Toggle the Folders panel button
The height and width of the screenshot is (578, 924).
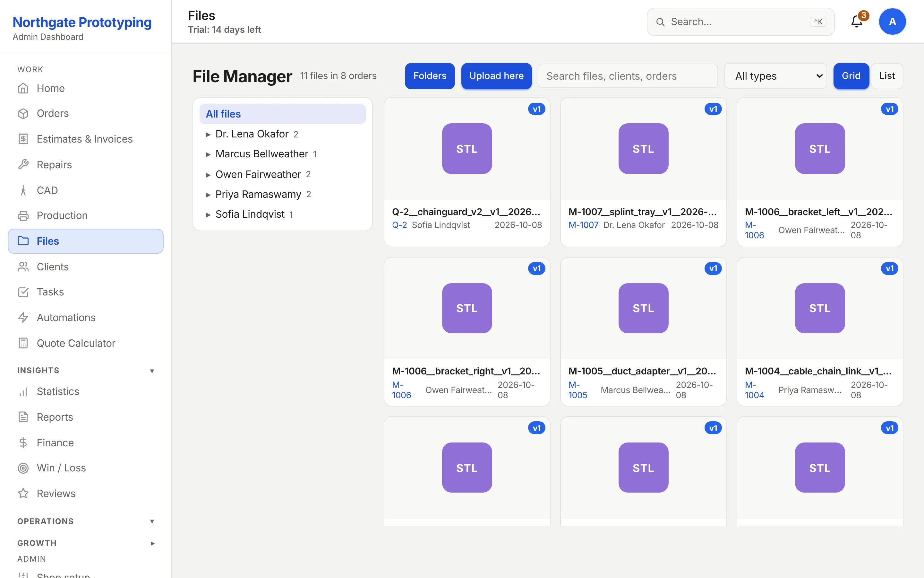(x=430, y=76)
